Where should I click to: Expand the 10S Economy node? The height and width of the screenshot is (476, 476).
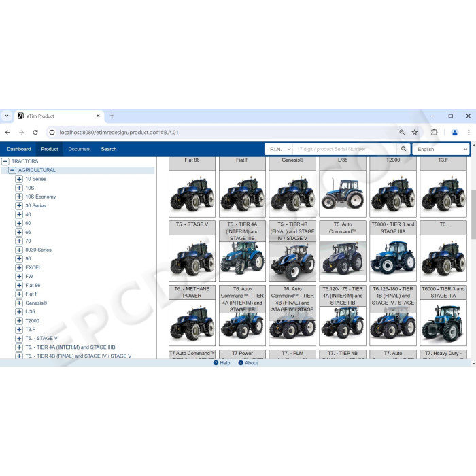pos(19,197)
